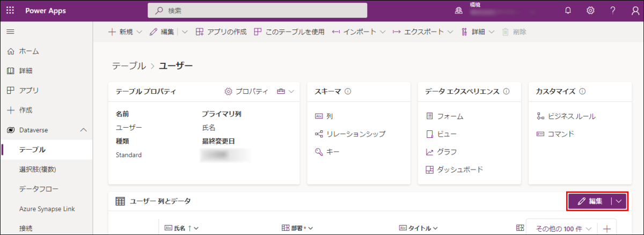Open 詳細 in the left sidebar
This screenshot has width=644, height=235.
coord(46,71)
